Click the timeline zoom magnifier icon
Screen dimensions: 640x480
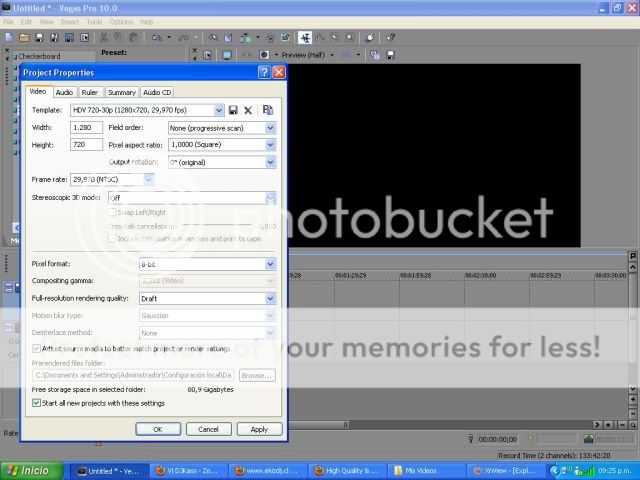point(632,425)
